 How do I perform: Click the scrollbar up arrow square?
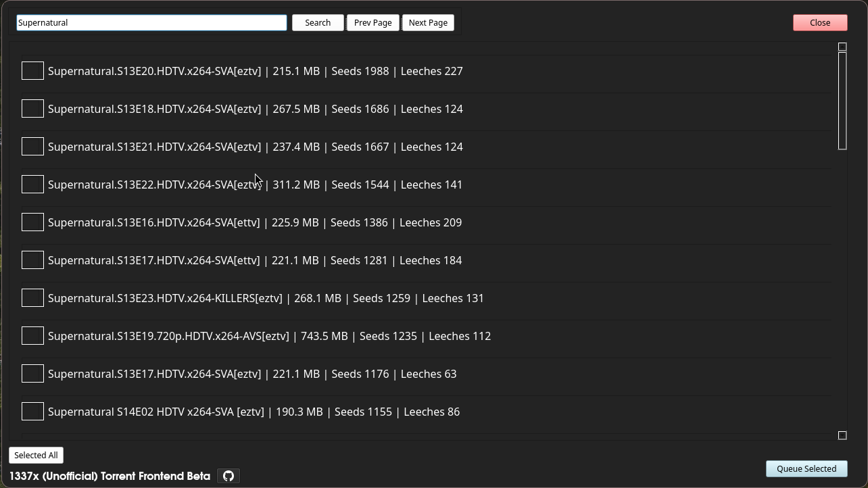(x=842, y=47)
